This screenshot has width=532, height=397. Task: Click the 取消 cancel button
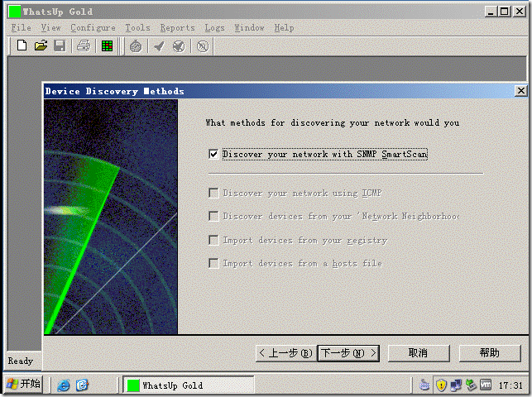pyautogui.click(x=419, y=353)
